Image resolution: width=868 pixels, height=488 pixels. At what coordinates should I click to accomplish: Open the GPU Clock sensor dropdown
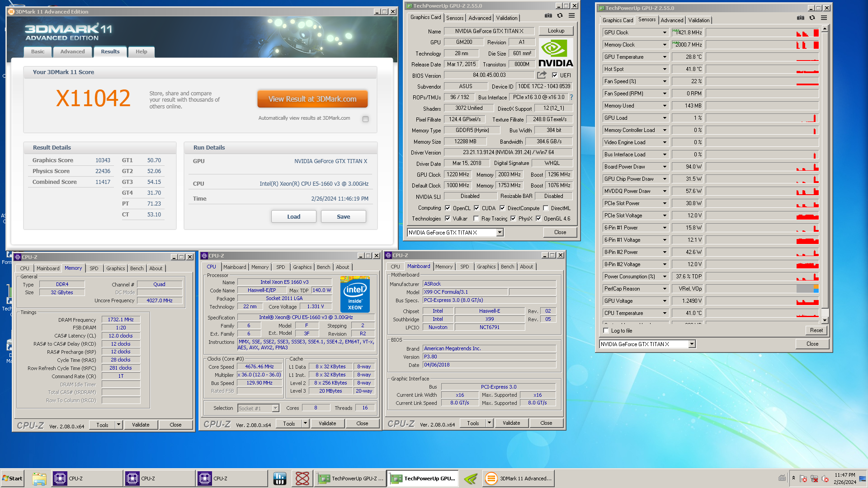(x=665, y=33)
